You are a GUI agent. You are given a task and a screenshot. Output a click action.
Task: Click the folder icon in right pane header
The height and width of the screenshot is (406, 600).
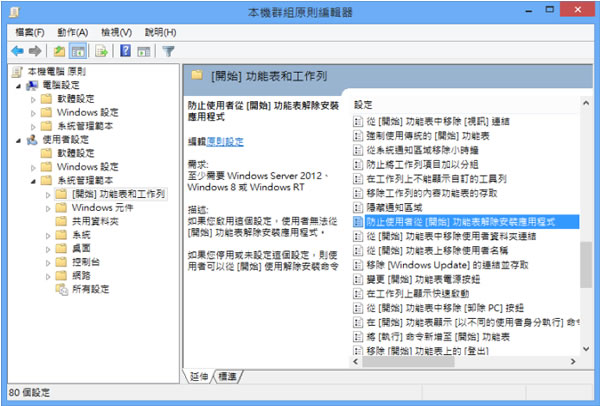point(197,75)
